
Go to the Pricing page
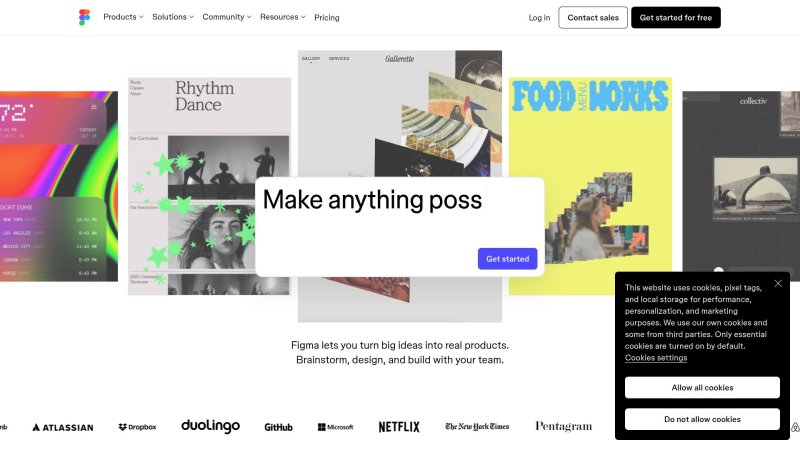tap(326, 18)
